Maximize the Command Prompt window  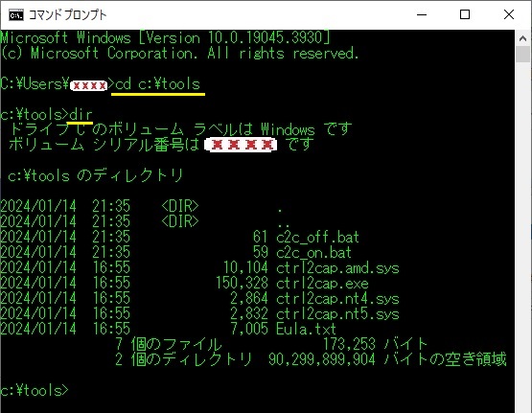465,15
